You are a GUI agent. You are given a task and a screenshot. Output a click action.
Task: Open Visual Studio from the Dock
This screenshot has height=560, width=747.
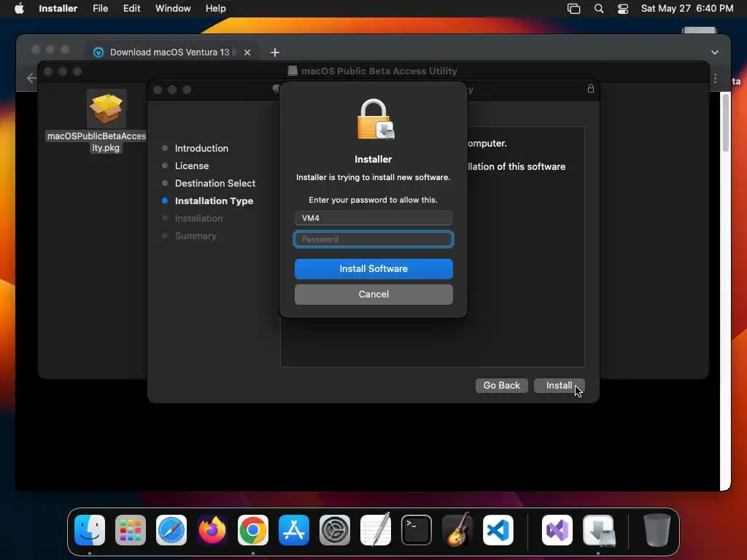557,530
